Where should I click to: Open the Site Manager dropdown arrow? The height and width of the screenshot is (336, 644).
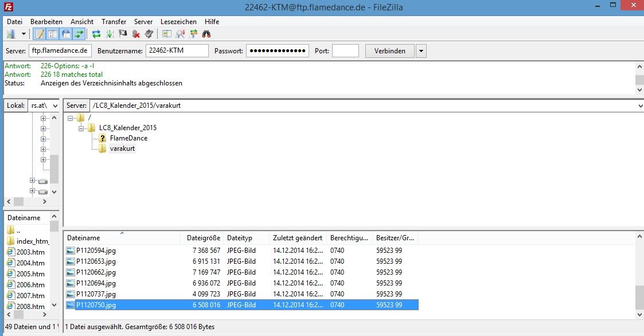(24, 34)
